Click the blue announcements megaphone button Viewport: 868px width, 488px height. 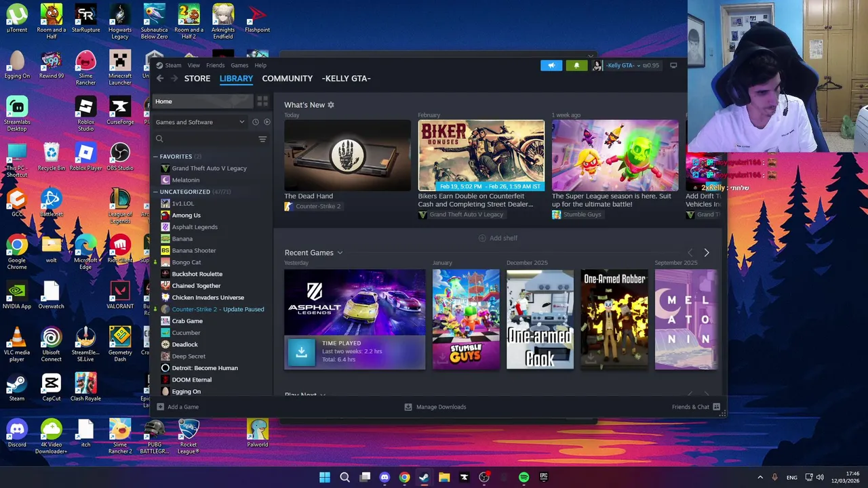pos(551,65)
